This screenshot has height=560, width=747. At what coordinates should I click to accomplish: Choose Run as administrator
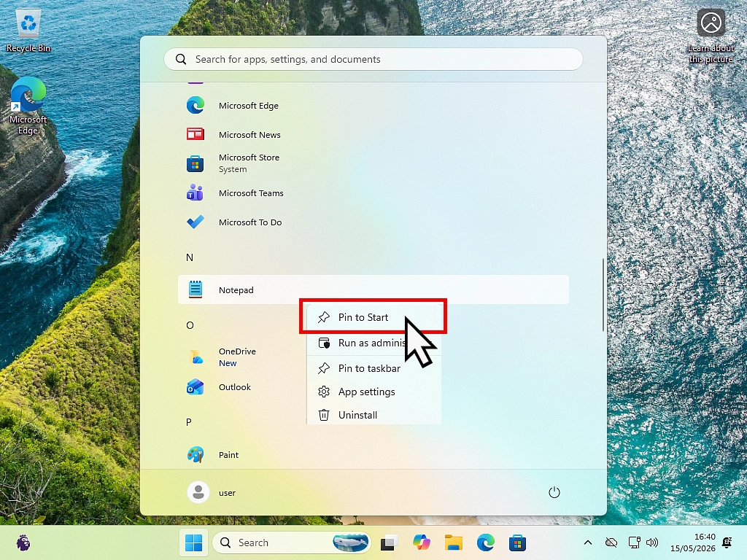click(x=373, y=343)
